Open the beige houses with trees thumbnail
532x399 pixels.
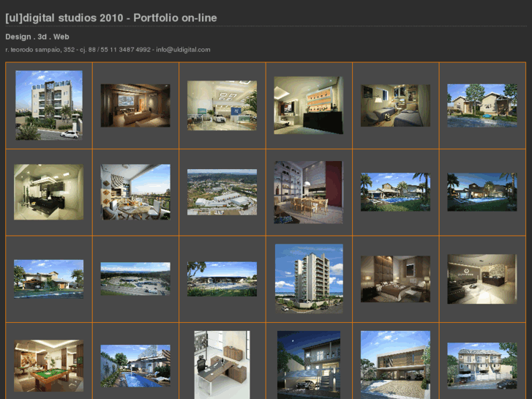point(482,105)
